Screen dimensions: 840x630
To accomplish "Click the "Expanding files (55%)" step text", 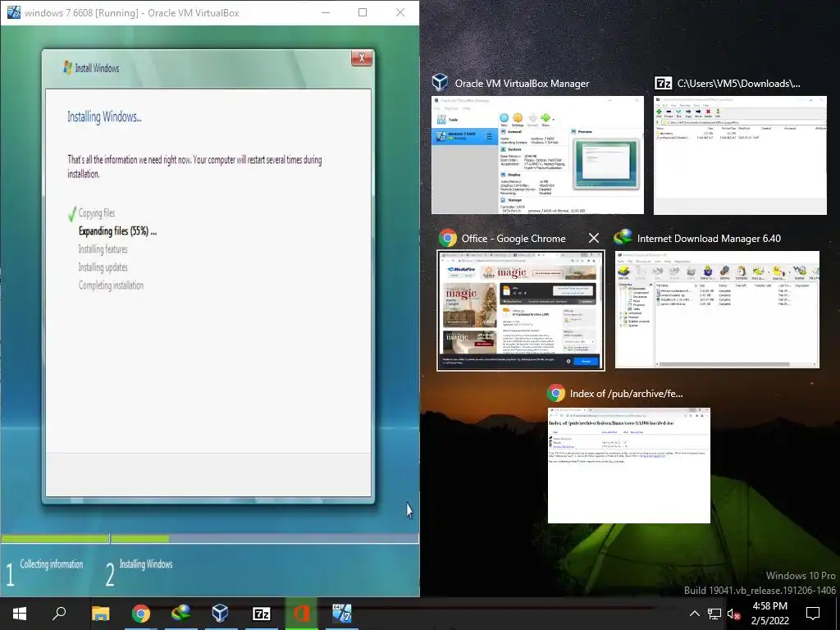I will (x=117, y=231).
